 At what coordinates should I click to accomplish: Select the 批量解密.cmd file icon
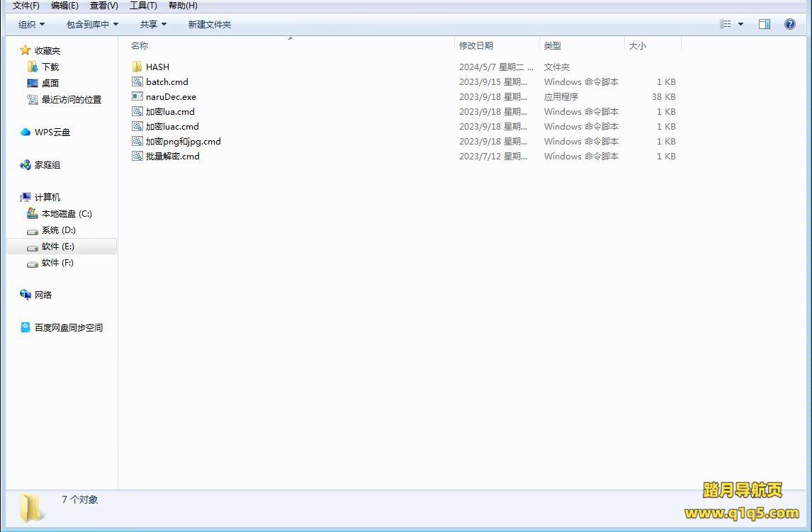point(137,156)
